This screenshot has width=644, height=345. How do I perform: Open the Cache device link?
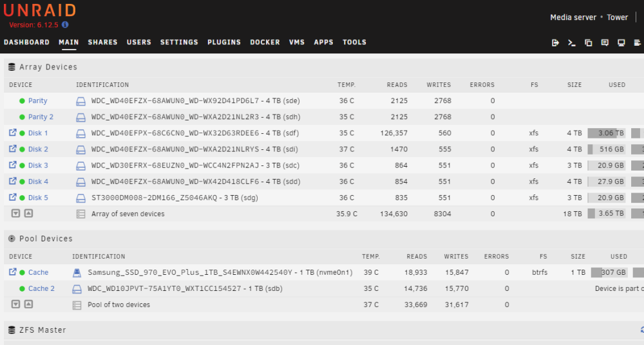[38, 272]
